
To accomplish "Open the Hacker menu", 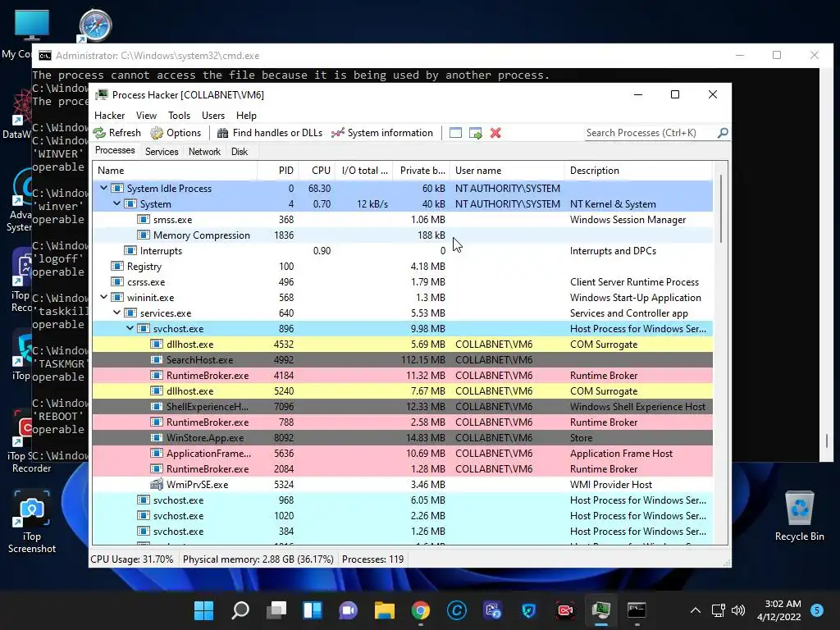I will coord(109,115).
